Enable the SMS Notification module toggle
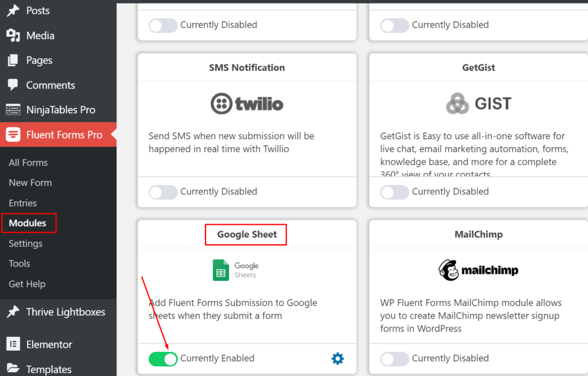Viewport: 588px width, 376px height. (163, 192)
